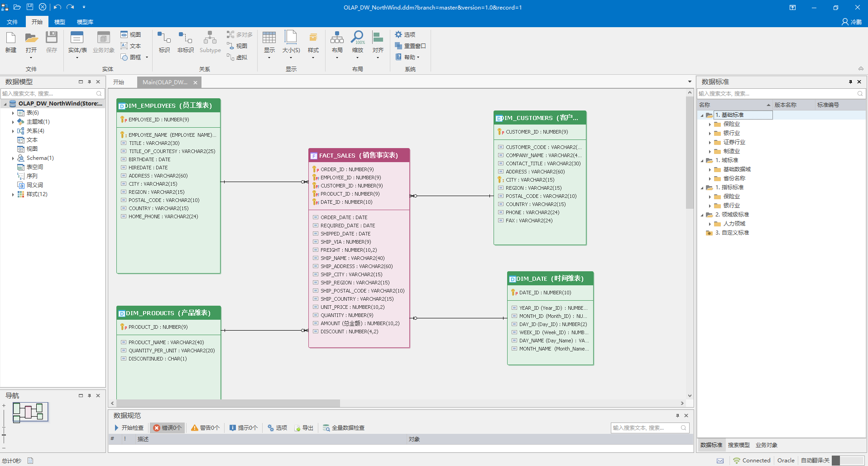Open the 选项 settings gear in ribbon

[405, 34]
